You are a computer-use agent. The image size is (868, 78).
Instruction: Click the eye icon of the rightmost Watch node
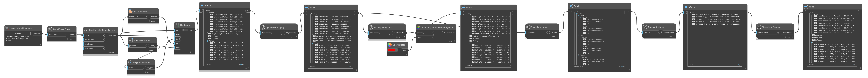point(806,7)
